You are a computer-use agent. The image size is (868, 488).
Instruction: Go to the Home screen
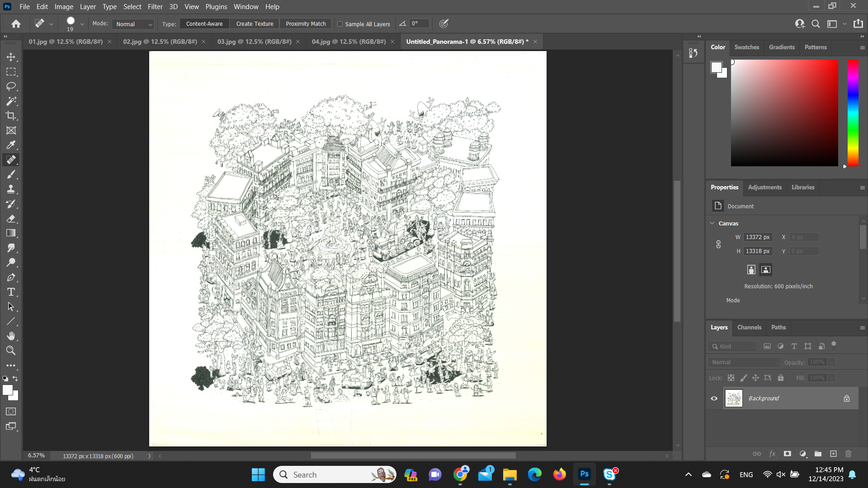click(16, 23)
